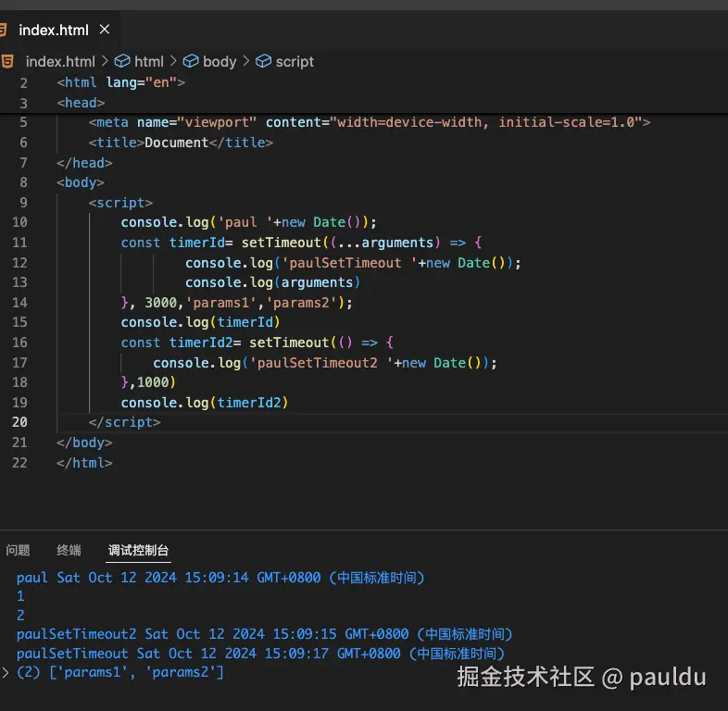728x711 pixels.
Task: Open the index.html breadcrumb file picker
Action: point(60,61)
